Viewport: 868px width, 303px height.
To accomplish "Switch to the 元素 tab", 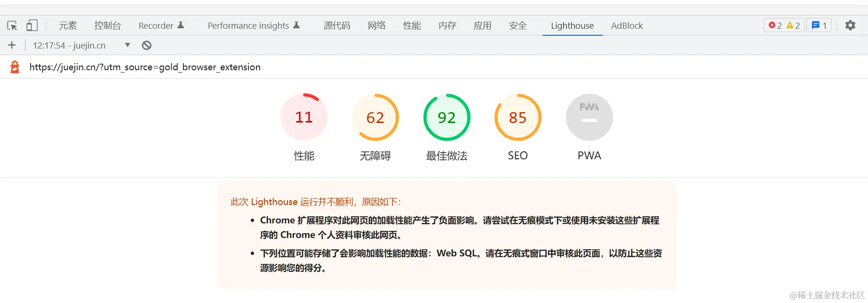I will pyautogui.click(x=68, y=25).
